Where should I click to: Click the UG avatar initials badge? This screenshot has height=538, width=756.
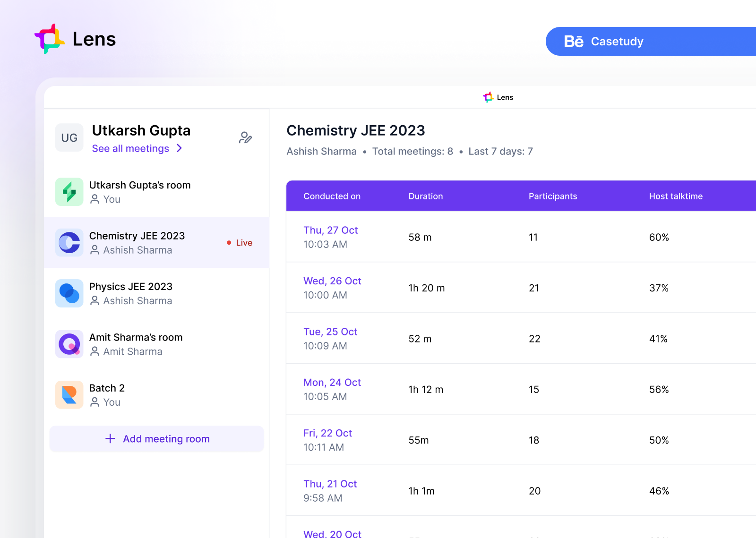69,137
